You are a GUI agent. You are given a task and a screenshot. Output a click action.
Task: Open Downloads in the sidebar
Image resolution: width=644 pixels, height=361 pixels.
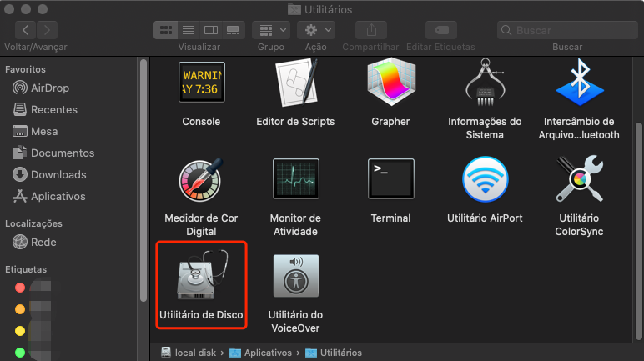pyautogui.click(x=49, y=175)
